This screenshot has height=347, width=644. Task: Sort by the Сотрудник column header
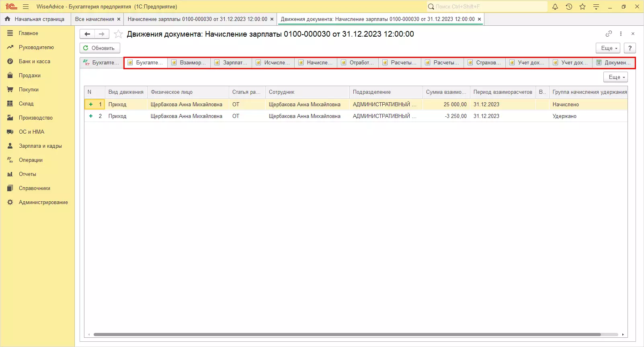click(x=307, y=92)
